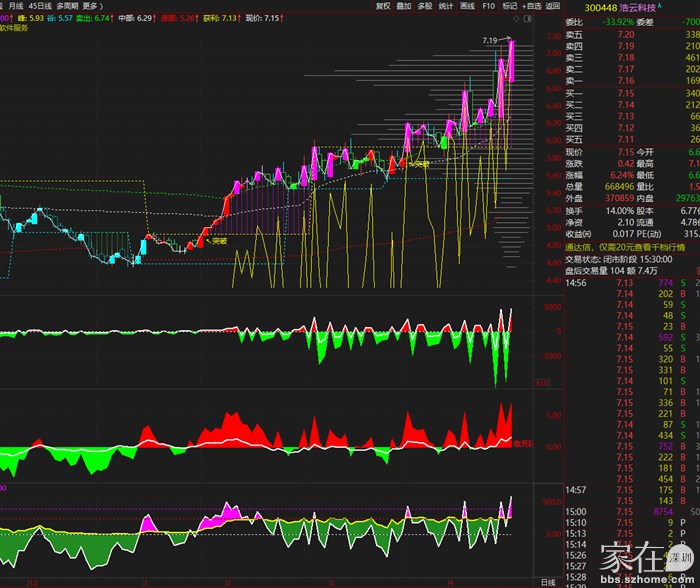The image size is (700, 588).
Task: Open the 复权 price adjustment menu
Action: [383, 5]
